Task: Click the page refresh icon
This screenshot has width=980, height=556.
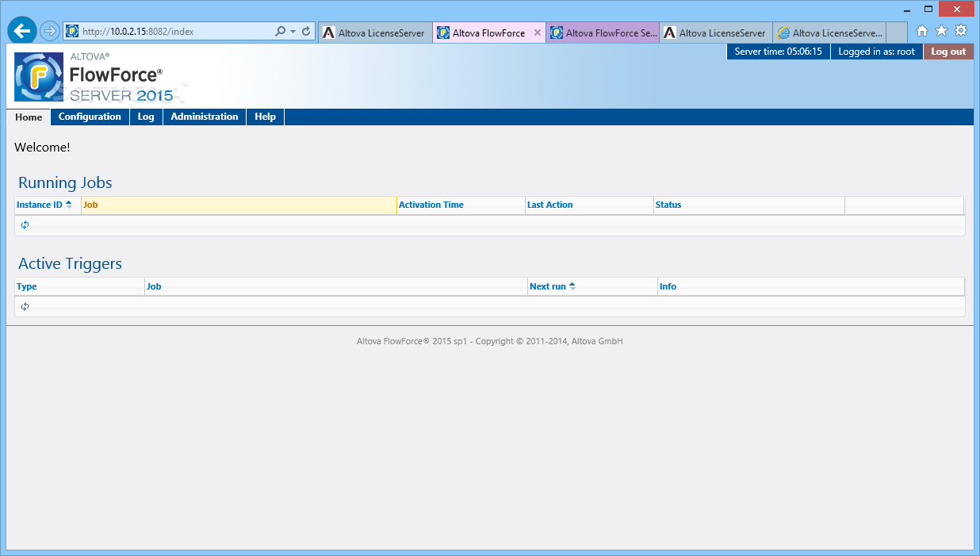Action: click(306, 32)
